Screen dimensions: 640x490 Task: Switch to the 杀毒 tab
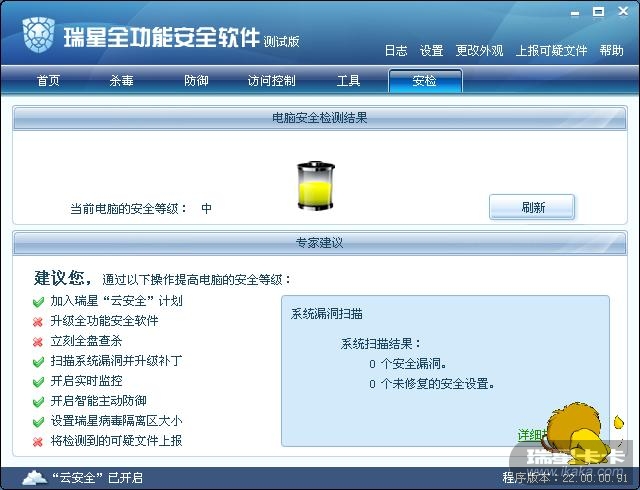pyautogui.click(x=121, y=80)
